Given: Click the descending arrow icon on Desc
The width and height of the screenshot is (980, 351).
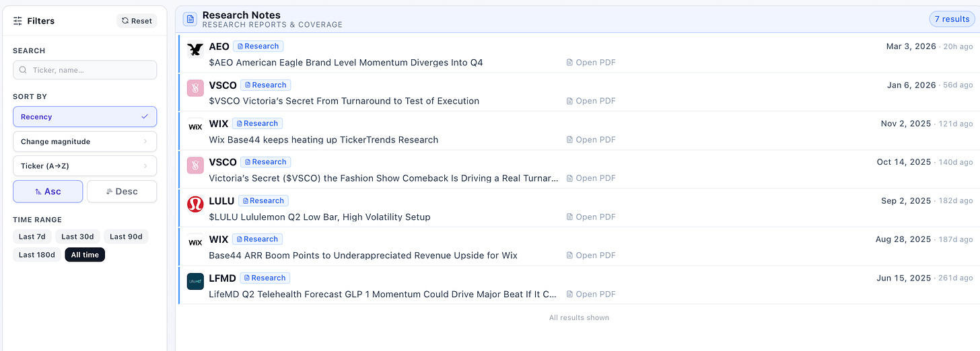Looking at the screenshot, I should pos(109,192).
